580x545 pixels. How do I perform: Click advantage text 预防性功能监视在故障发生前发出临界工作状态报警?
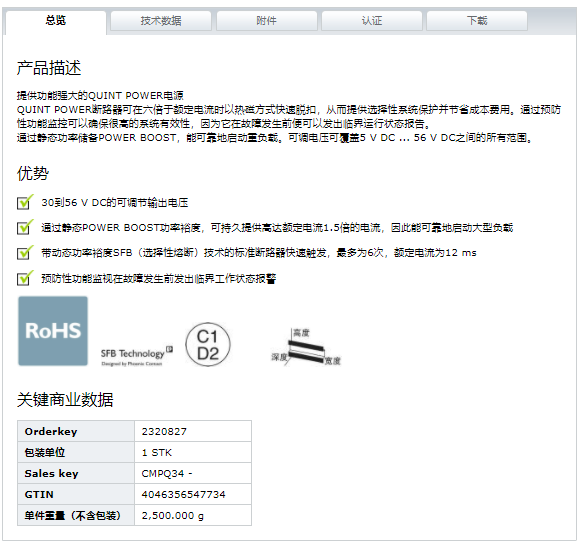click(159, 278)
